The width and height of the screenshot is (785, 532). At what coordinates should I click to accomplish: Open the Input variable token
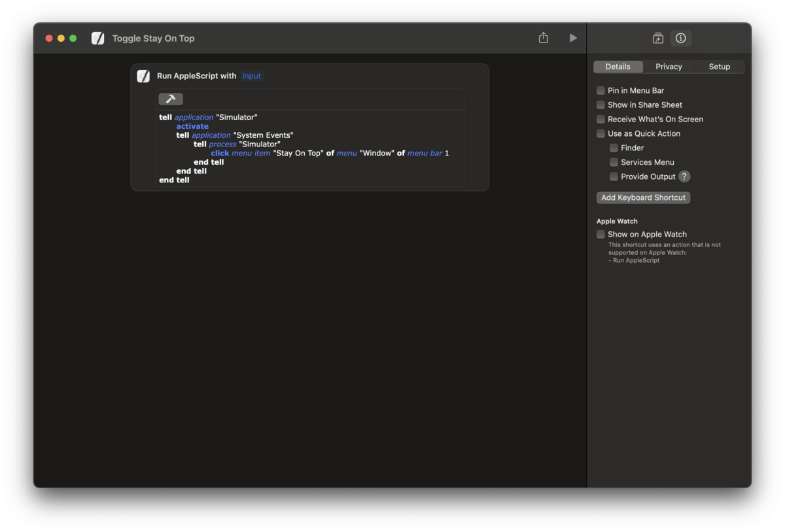pos(251,76)
